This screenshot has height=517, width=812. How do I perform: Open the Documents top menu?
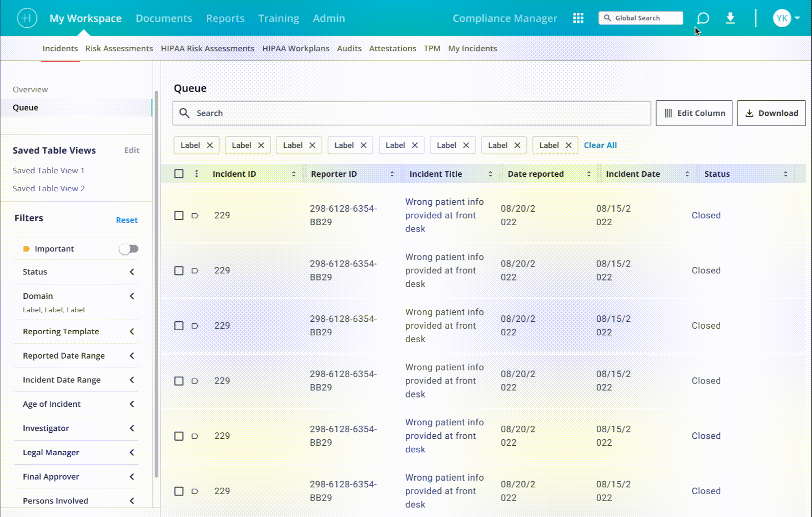164,18
